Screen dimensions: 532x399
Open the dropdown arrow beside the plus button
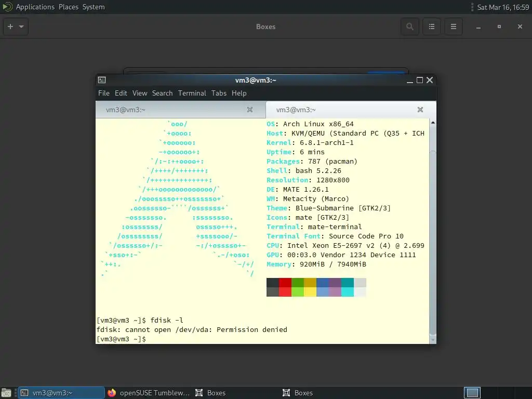(21, 26)
